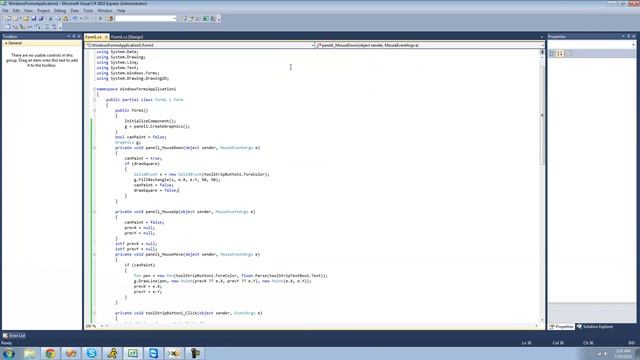Screen dimensions: 640x360
Task: Open Solution Explorer from the toolbar icon
Action: 184,18
